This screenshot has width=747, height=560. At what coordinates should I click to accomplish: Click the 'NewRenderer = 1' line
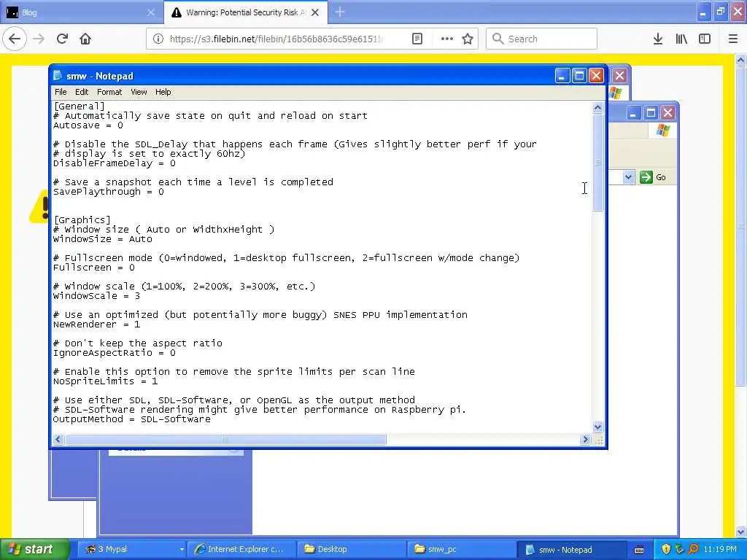[97, 324]
